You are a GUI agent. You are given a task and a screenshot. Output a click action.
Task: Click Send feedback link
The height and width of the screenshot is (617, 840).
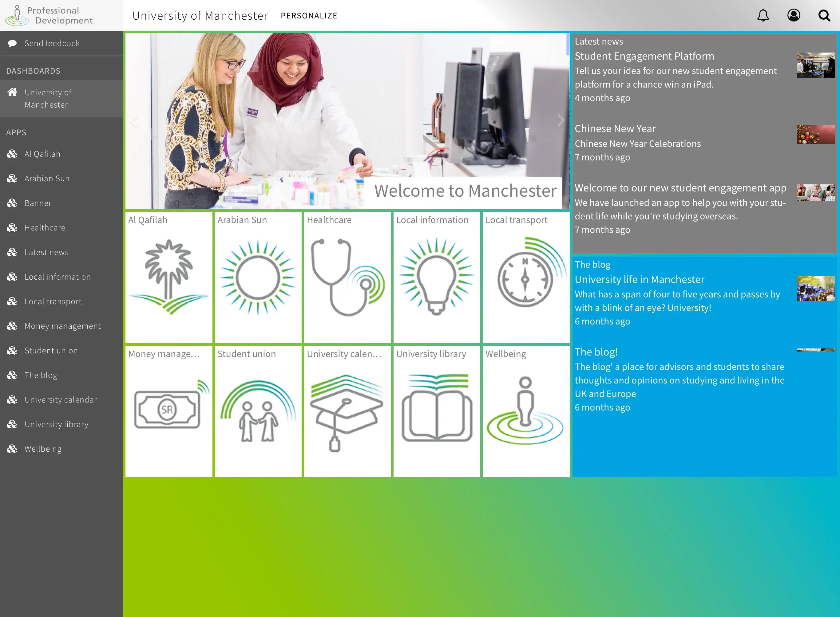click(x=52, y=43)
